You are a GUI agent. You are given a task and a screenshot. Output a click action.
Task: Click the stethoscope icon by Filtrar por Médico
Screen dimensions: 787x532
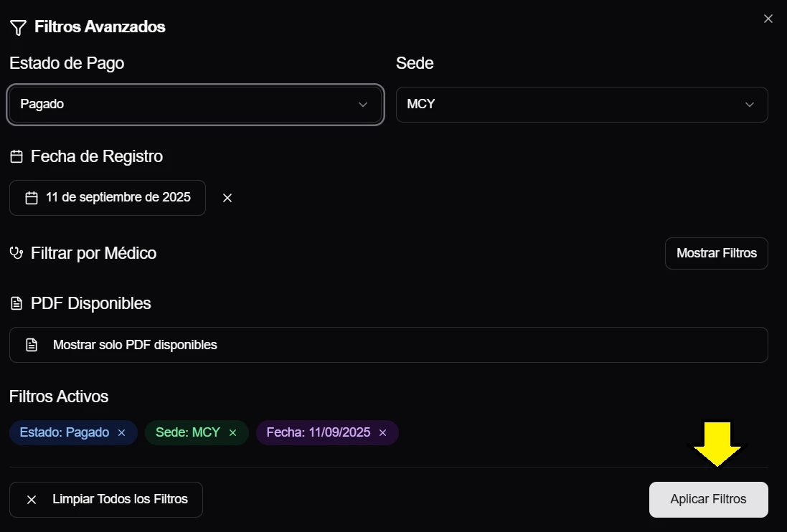17,253
